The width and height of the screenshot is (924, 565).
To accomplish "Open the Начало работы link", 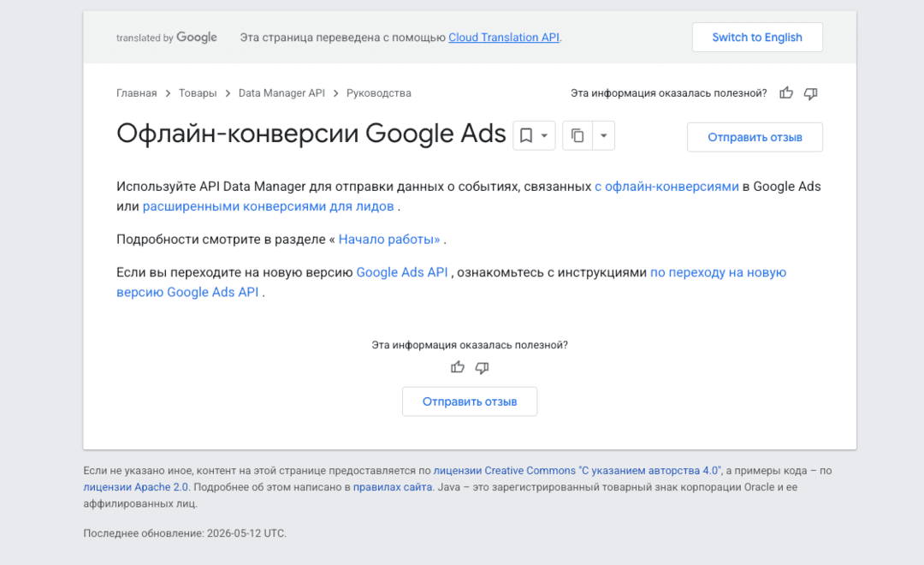I will pyautogui.click(x=389, y=240).
